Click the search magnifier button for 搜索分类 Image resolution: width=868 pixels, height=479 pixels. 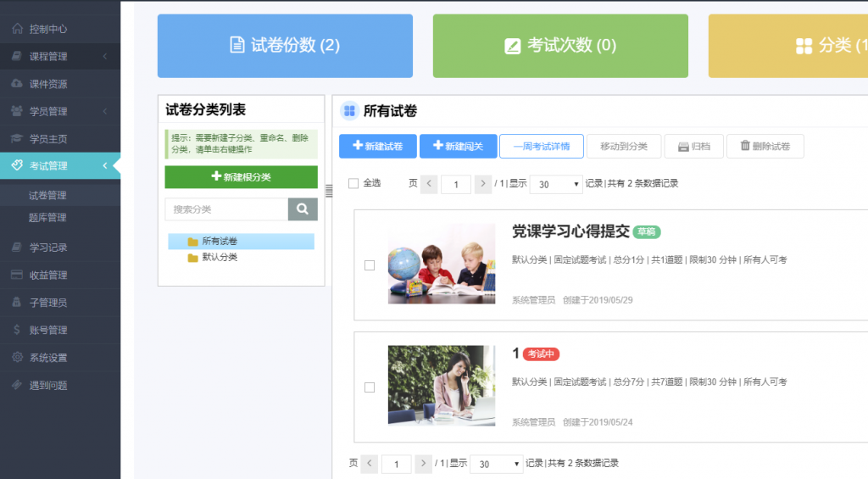tap(303, 209)
